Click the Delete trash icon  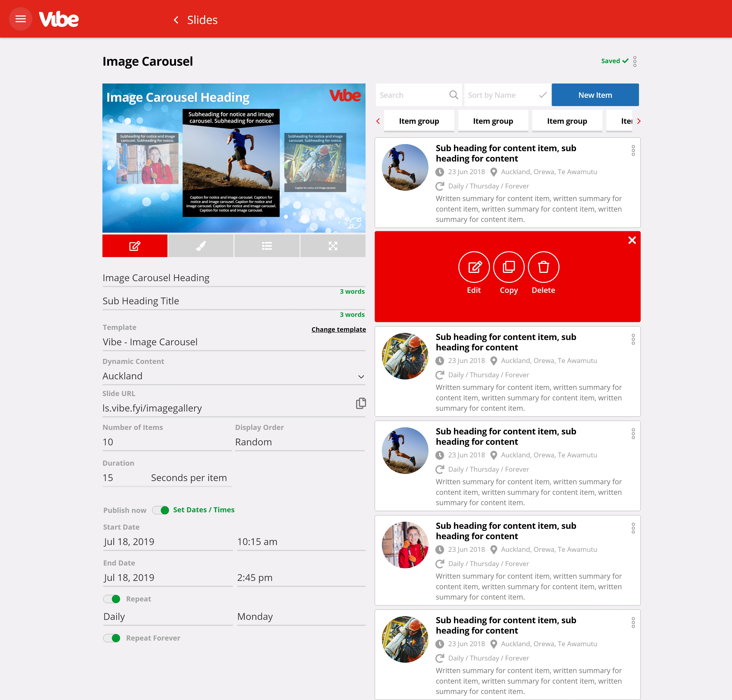[543, 267]
